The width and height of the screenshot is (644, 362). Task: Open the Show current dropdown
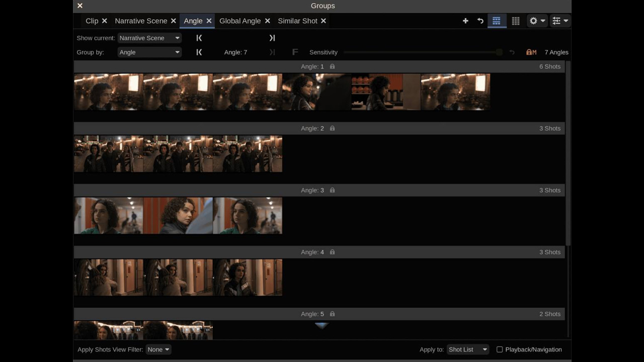149,38
